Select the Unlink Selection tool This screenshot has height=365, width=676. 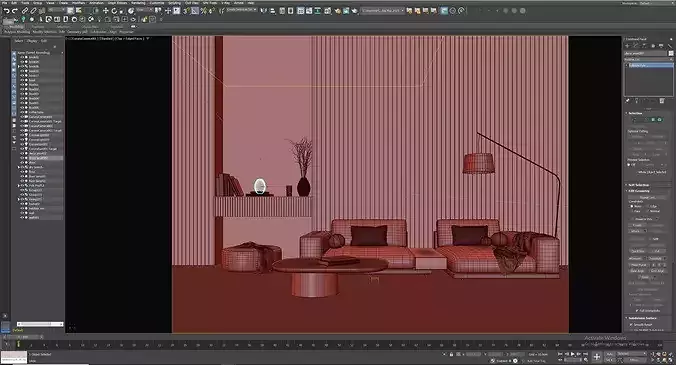pos(33,10)
